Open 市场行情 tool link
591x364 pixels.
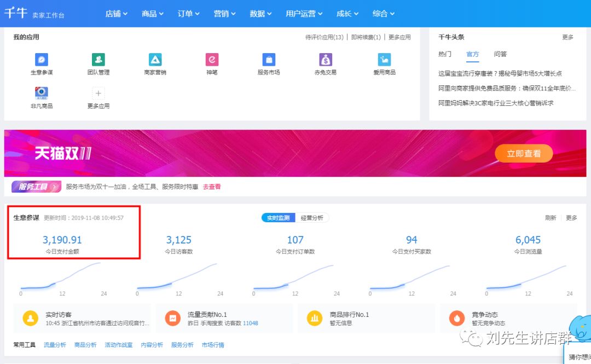[x=213, y=345]
